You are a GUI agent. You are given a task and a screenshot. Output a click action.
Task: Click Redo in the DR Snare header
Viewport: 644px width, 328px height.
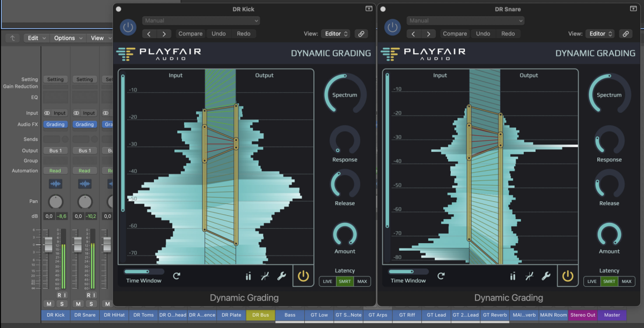[508, 34]
